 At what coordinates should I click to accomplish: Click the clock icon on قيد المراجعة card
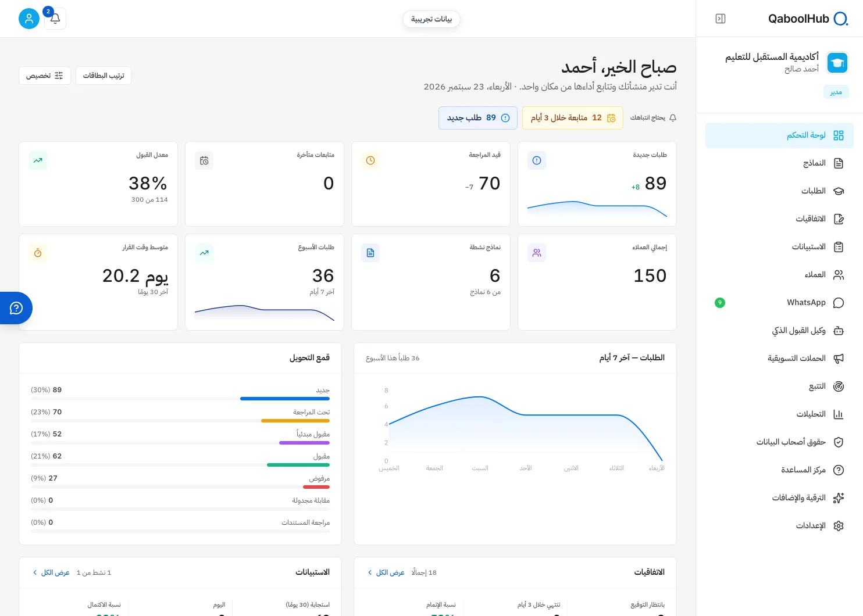pyautogui.click(x=370, y=160)
